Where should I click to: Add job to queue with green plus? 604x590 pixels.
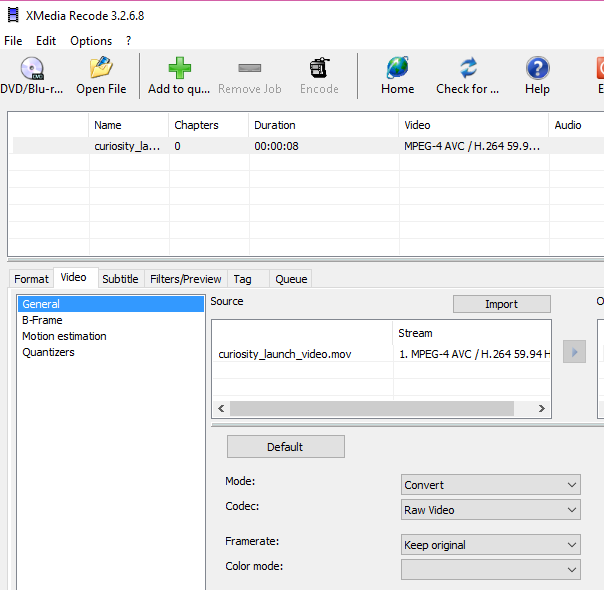pyautogui.click(x=179, y=69)
